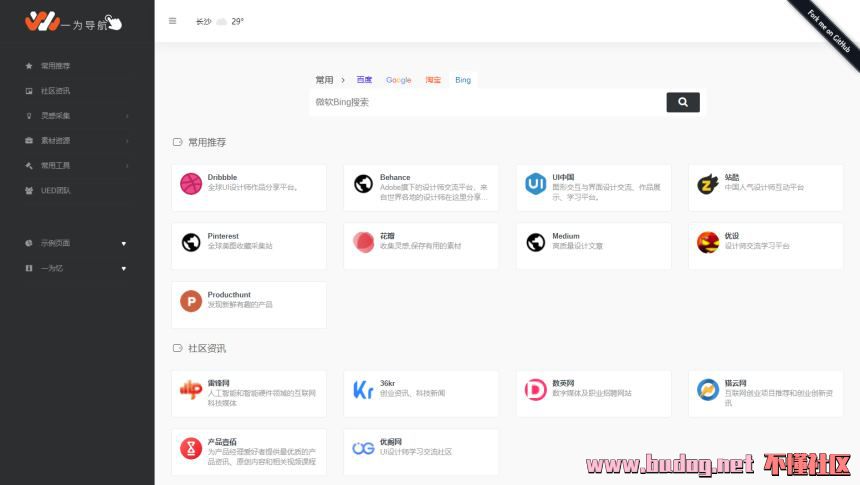This screenshot has width=860, height=485.
Task: Click the 全球美图收藏采集站 description
Action: point(240,246)
